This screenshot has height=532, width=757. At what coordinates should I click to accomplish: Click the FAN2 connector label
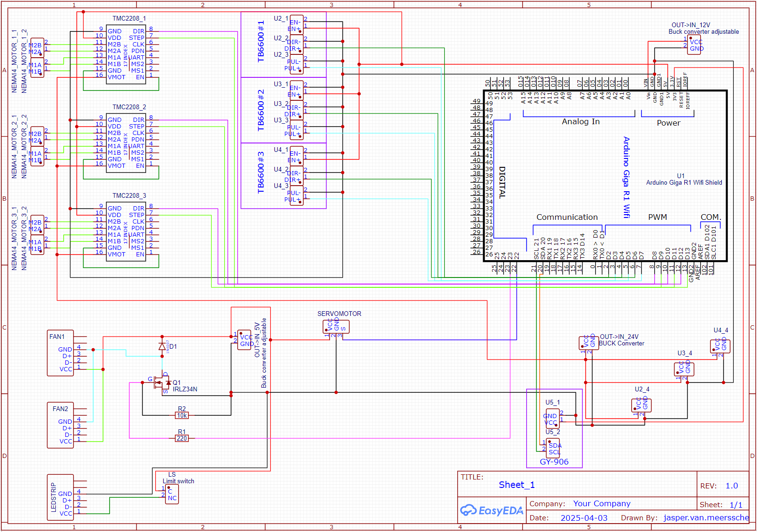[x=60, y=409]
